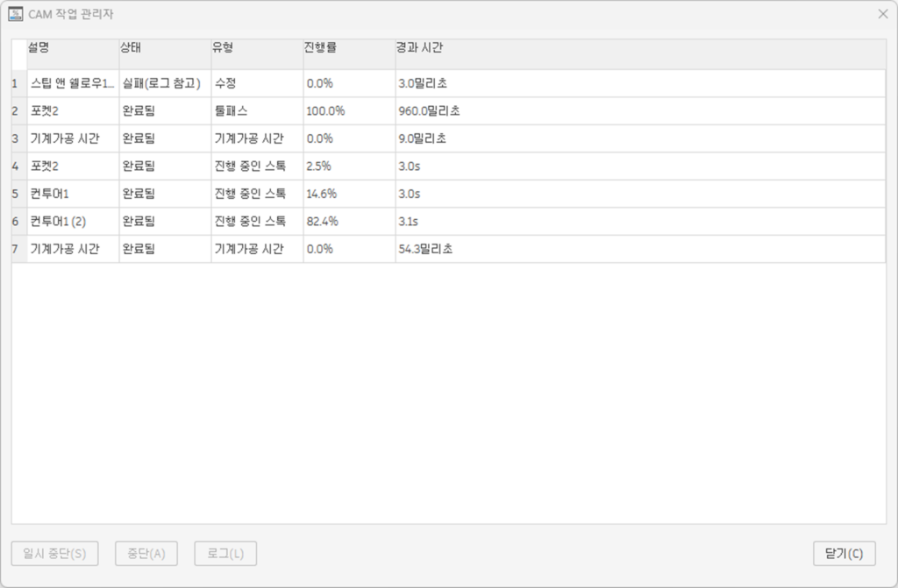
Task: Sort by the 상태 column header
Action: 165,54
